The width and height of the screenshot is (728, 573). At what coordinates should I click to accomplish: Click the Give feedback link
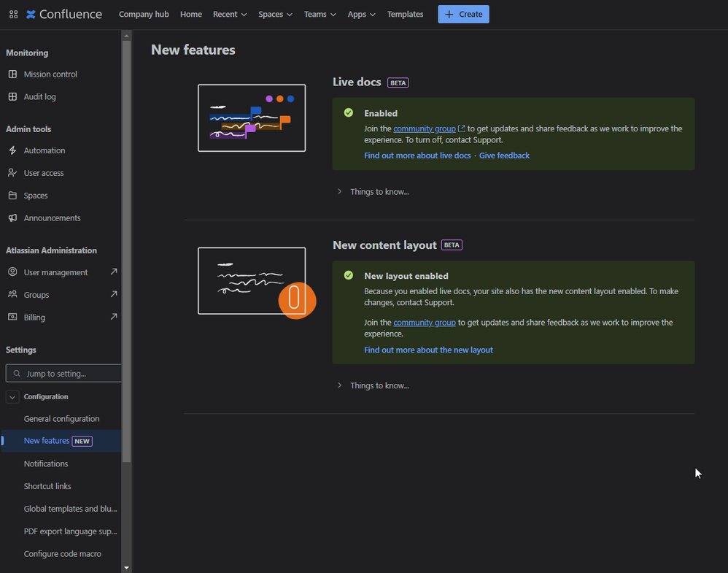point(504,155)
